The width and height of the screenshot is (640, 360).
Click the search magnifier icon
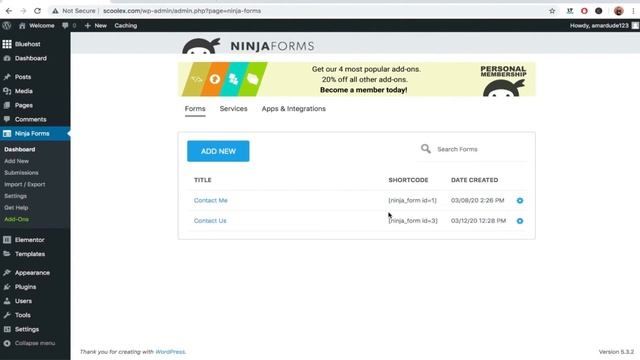click(x=426, y=149)
